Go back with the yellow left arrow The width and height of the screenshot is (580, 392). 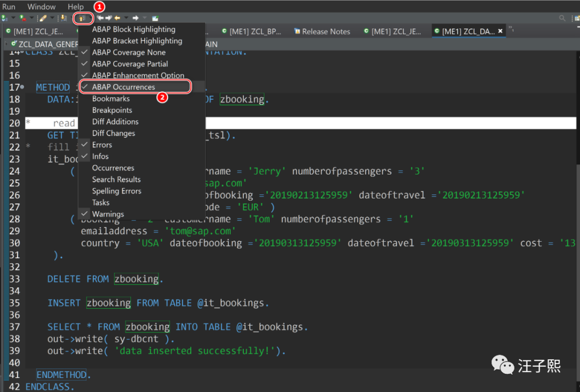118,18
